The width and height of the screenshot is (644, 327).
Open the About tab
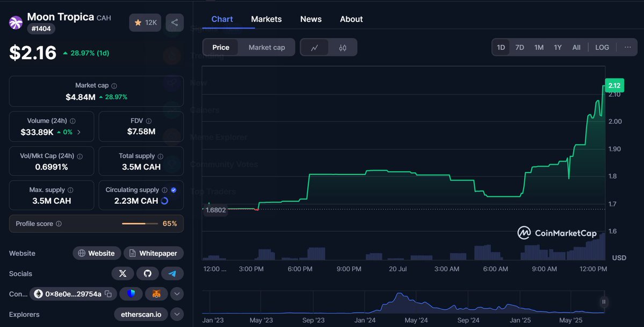[x=351, y=19]
